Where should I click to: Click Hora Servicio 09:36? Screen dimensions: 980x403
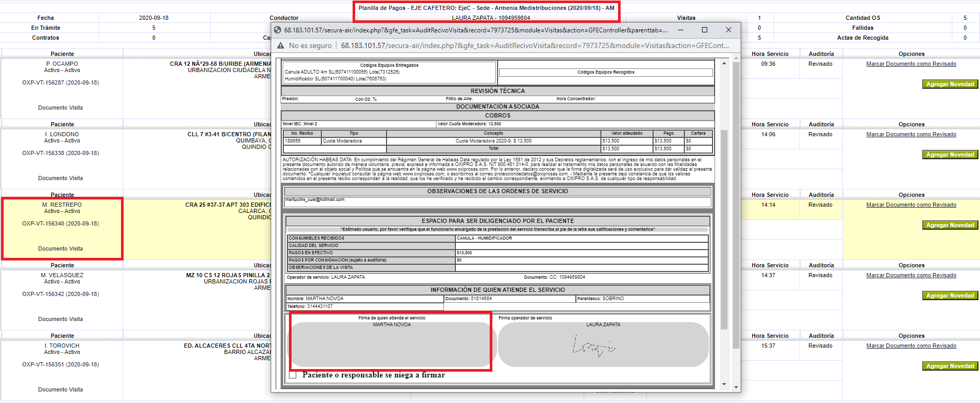click(768, 64)
